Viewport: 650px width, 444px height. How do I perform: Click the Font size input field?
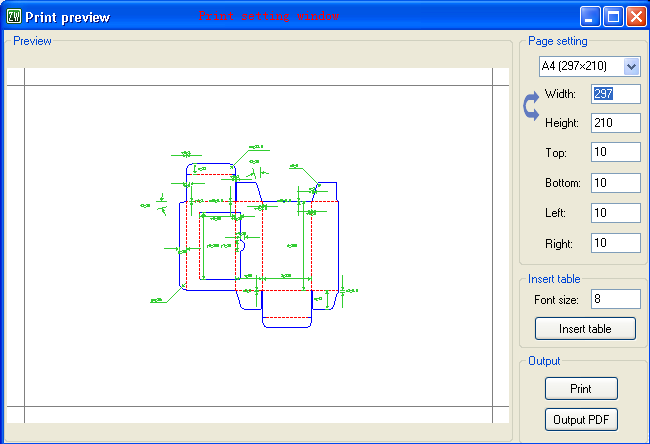pos(616,299)
